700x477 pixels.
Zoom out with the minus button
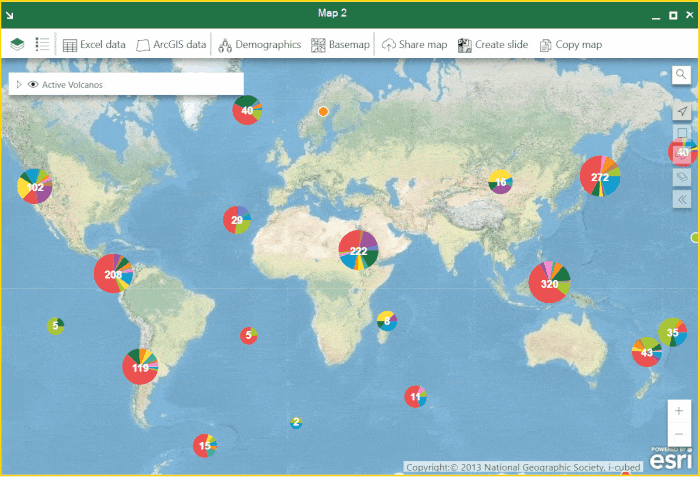(679, 434)
